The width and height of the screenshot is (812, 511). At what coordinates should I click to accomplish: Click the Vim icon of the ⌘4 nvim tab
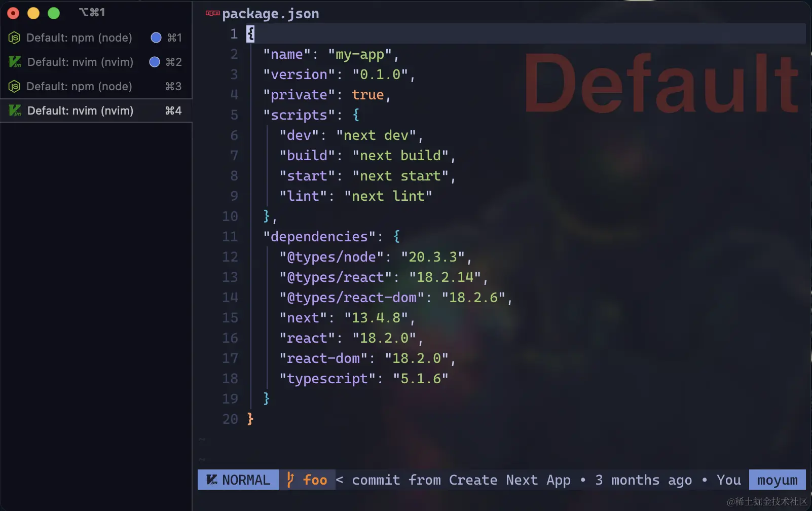(x=15, y=111)
